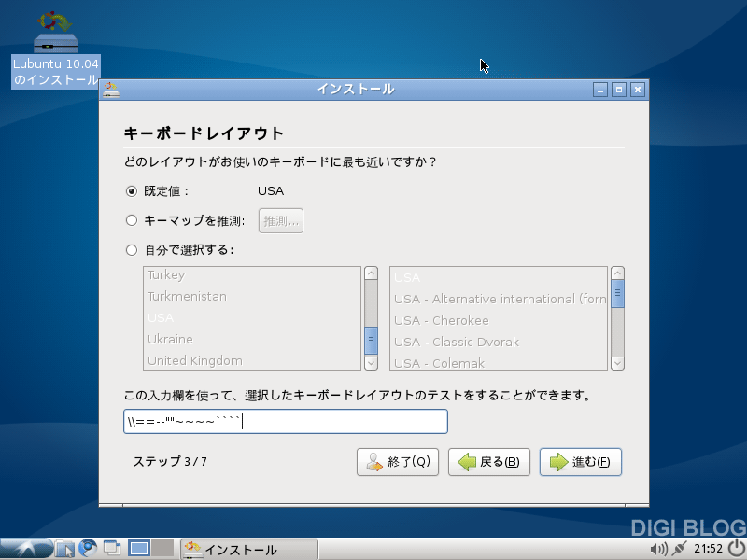The width and height of the screenshot is (747, 560).
Task: Launch the file manager from the taskbar
Action: click(64, 549)
